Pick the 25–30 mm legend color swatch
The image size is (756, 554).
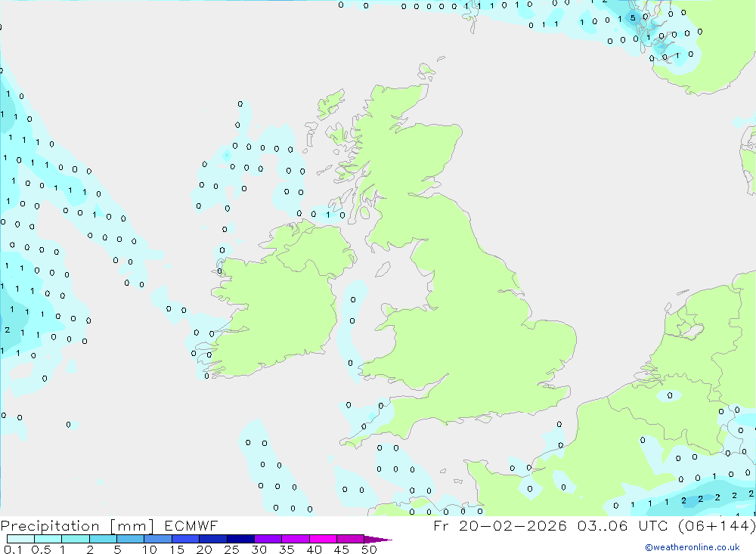pos(240,539)
